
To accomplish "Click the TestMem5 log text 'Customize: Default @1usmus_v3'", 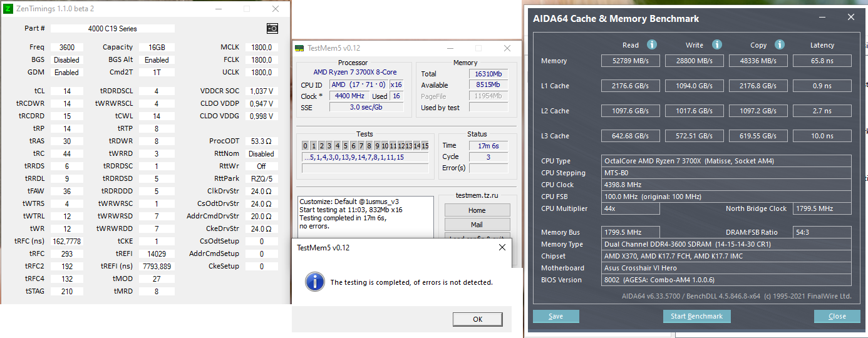I will (349, 202).
